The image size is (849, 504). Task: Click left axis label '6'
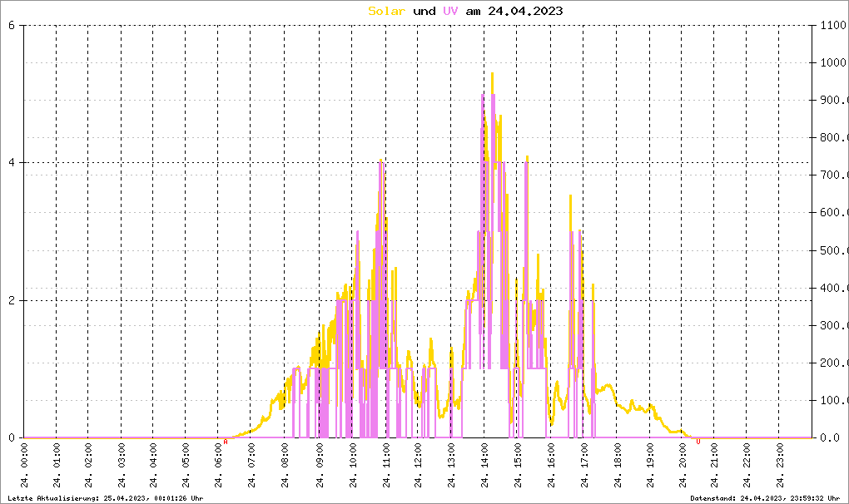click(x=12, y=25)
